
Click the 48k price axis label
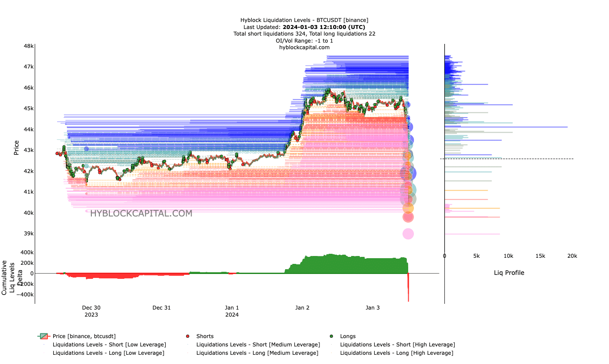click(29, 46)
